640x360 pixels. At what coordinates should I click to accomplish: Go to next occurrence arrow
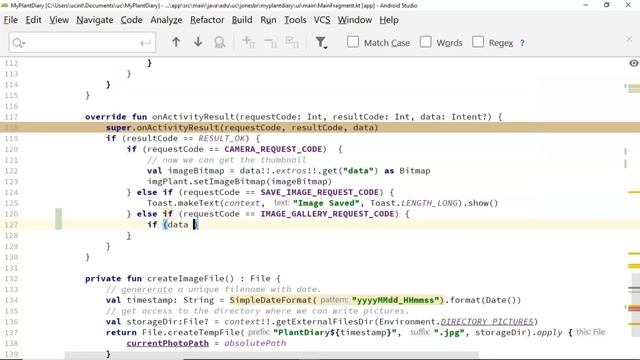pos(198,42)
